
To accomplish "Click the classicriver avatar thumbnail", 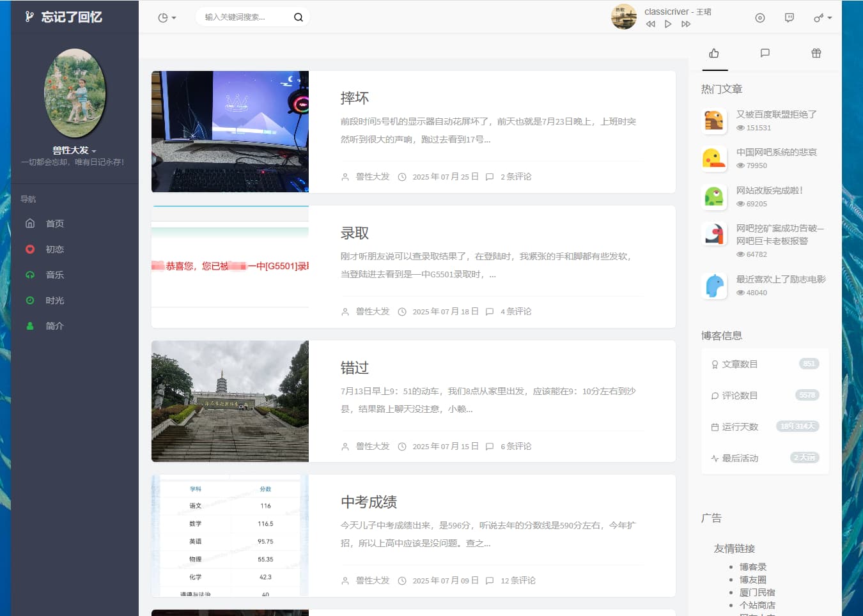I will click(x=623, y=17).
